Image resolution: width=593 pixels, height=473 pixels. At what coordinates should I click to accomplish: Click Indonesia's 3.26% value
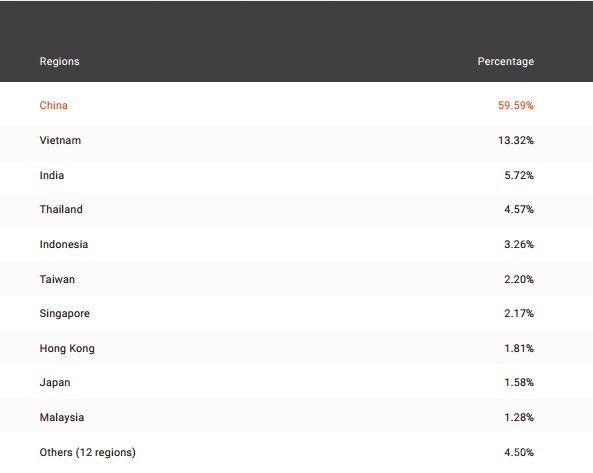click(518, 244)
